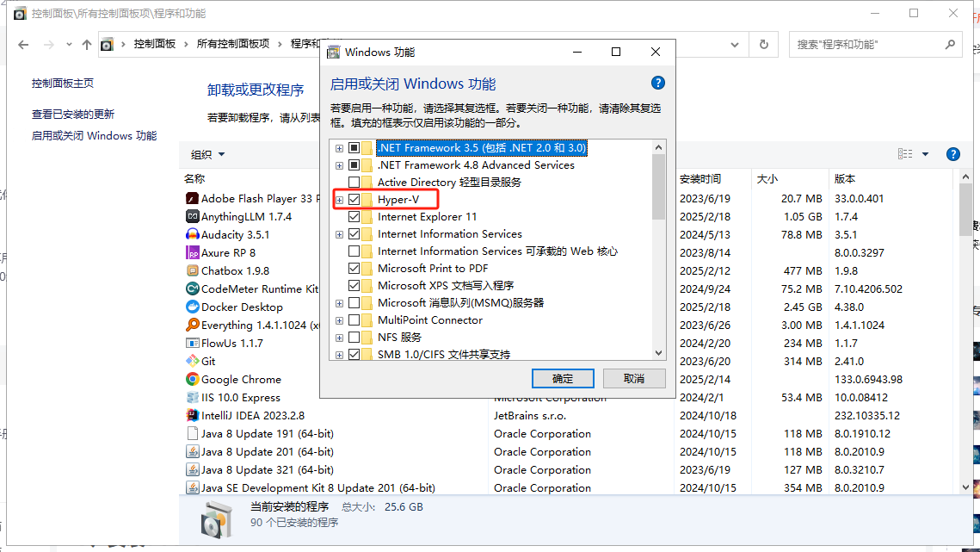Click 所有控制面板项 in the breadcrumb
Viewport: 980px width, 552px height.
click(233, 44)
